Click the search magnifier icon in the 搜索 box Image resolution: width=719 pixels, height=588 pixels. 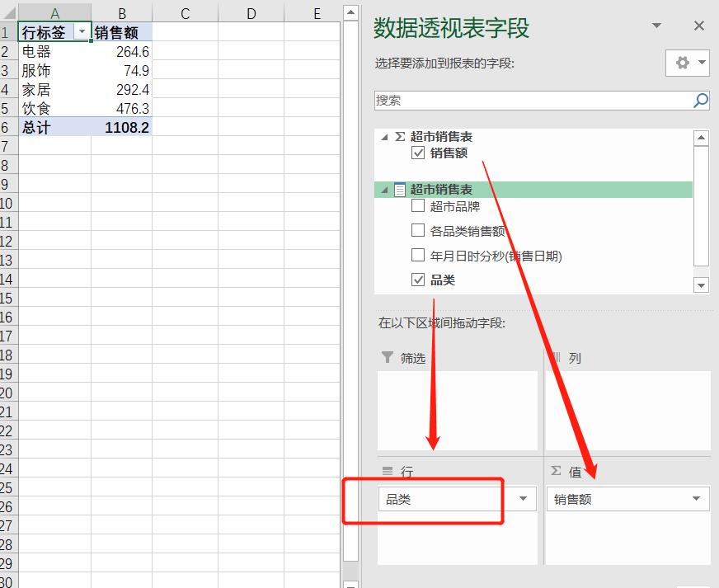[x=700, y=100]
